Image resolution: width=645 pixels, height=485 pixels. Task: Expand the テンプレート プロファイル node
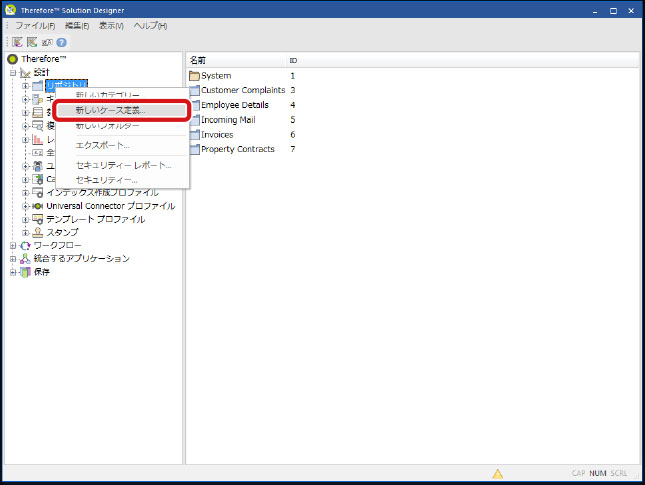26,219
